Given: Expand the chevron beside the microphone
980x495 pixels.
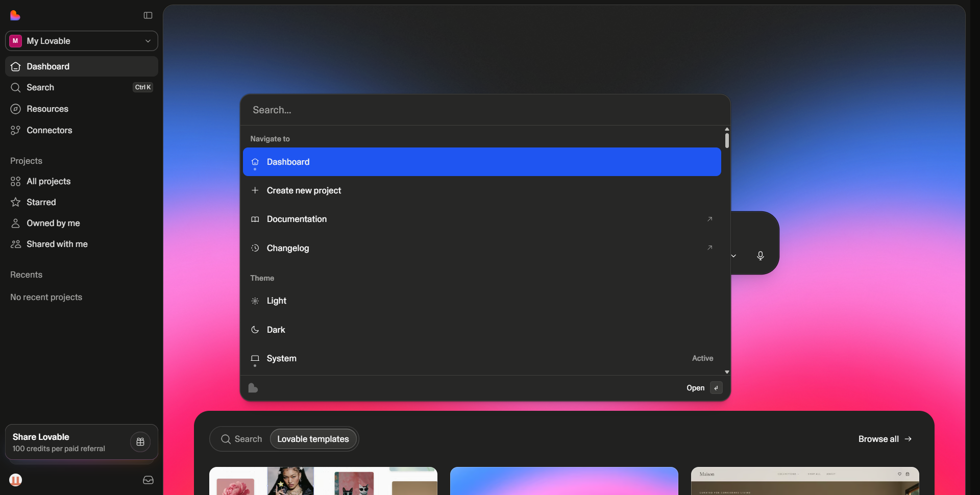Looking at the screenshot, I should coord(733,256).
